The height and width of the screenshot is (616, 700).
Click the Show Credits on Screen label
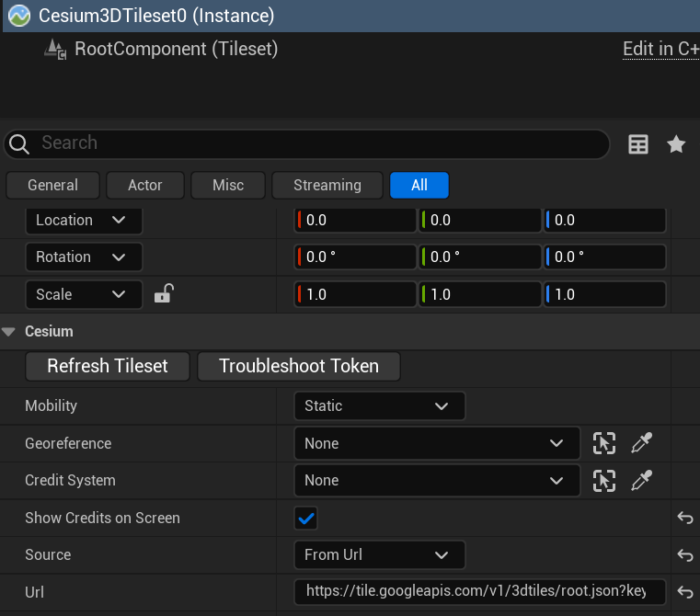pyautogui.click(x=103, y=518)
